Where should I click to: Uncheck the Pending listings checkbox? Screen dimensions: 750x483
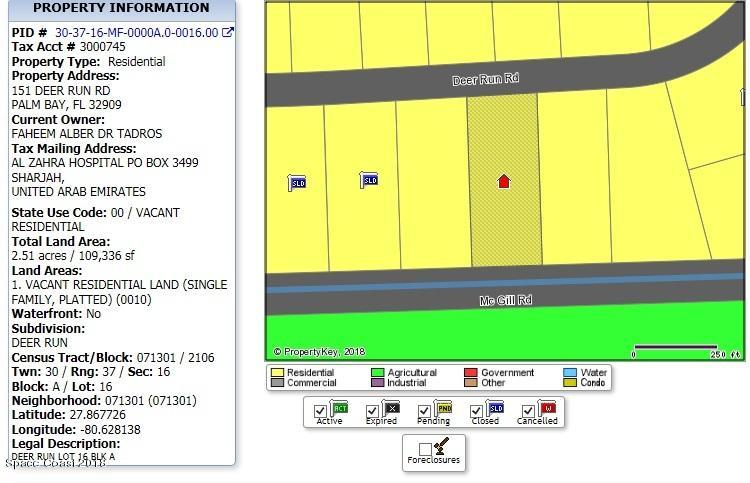424,411
